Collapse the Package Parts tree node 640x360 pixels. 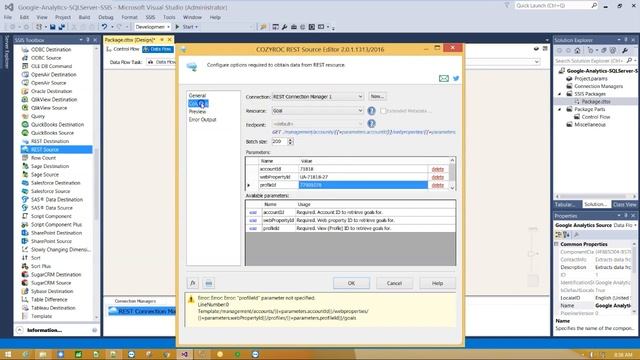[x=560, y=109]
